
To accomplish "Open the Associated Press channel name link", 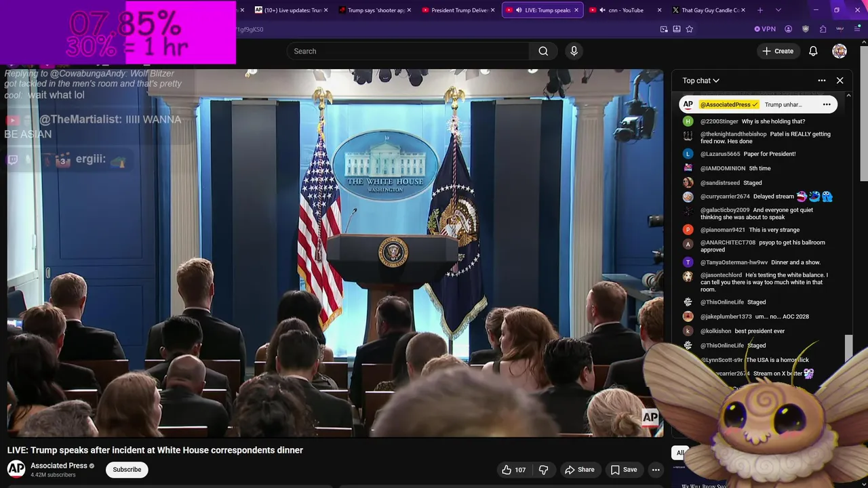I will tap(59, 466).
